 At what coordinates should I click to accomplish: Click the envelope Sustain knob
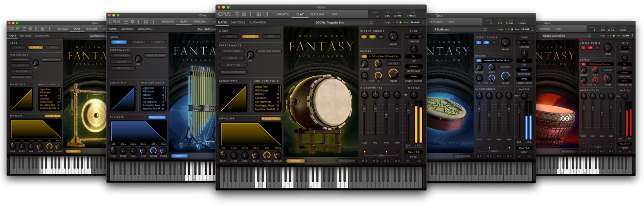point(267,155)
